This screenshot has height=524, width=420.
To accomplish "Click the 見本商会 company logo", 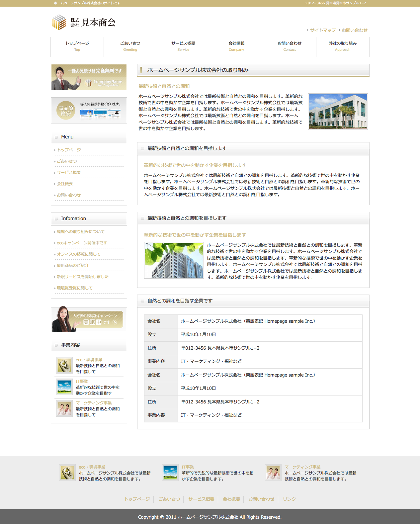I will pos(84,22).
